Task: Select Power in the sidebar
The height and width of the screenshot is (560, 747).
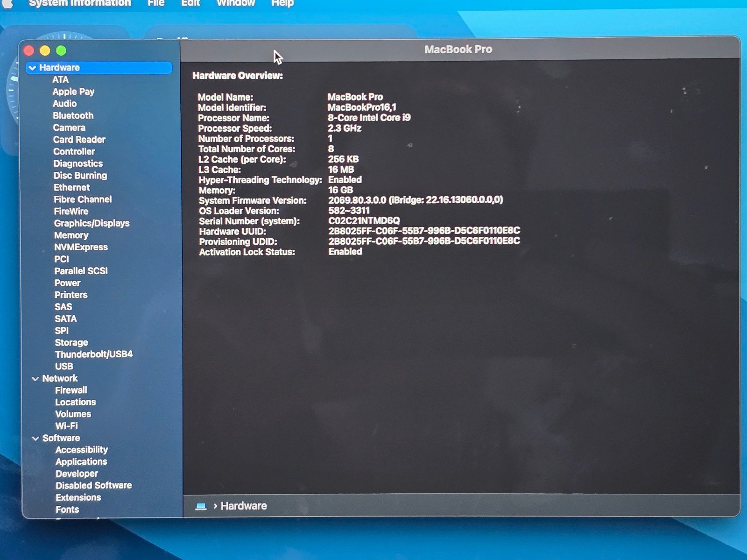Action: click(67, 284)
